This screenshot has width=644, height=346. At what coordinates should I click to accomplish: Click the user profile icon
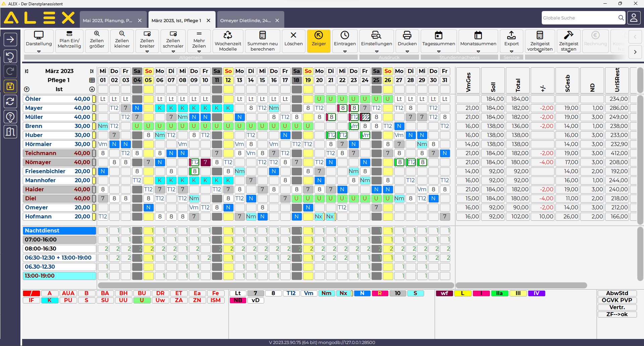[x=634, y=18]
